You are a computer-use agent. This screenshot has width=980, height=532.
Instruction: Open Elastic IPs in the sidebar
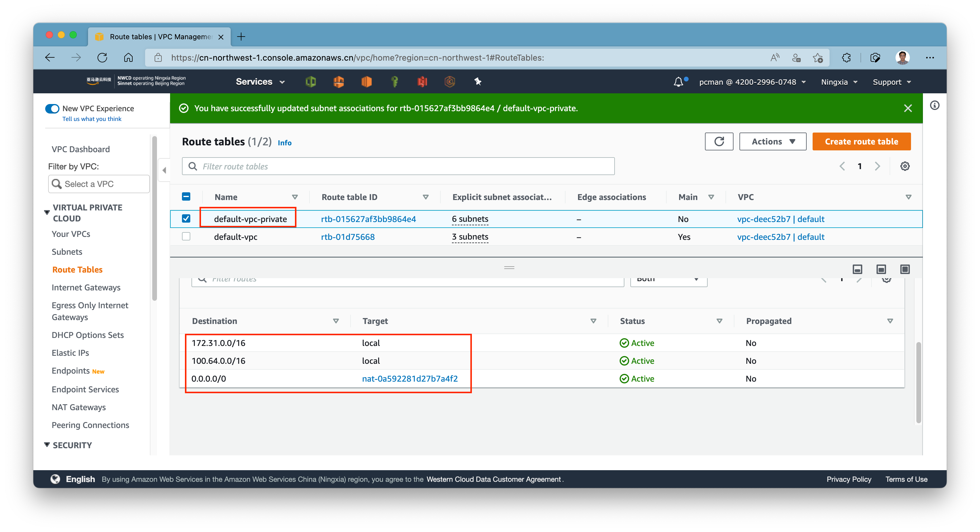pos(70,353)
